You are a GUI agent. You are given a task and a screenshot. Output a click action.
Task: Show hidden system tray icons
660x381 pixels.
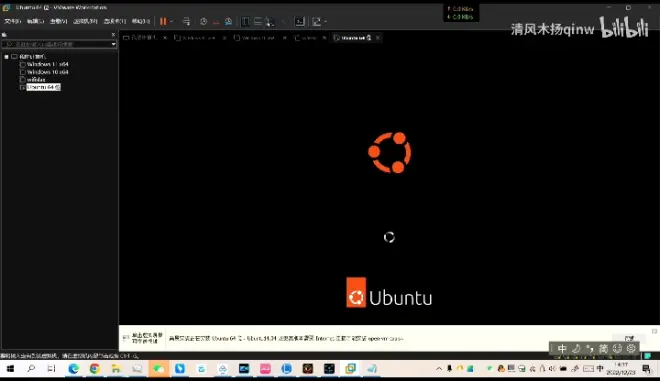(x=439, y=369)
